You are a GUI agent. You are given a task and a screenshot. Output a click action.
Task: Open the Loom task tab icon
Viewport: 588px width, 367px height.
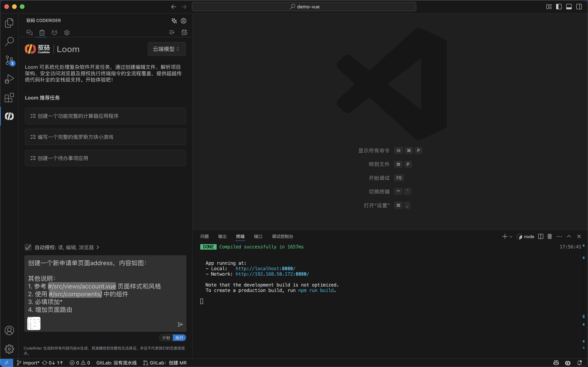[42, 32]
